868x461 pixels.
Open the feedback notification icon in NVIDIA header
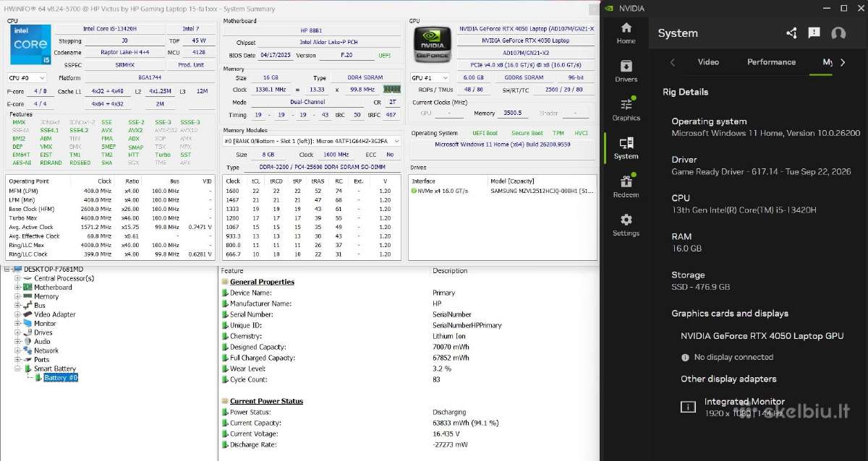pos(814,33)
